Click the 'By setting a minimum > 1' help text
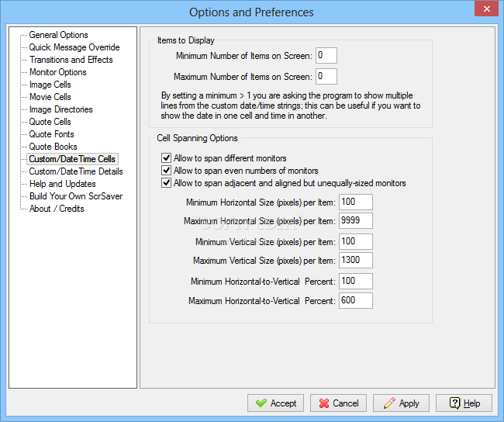Screen dimensions: 504x422 pos(291,105)
